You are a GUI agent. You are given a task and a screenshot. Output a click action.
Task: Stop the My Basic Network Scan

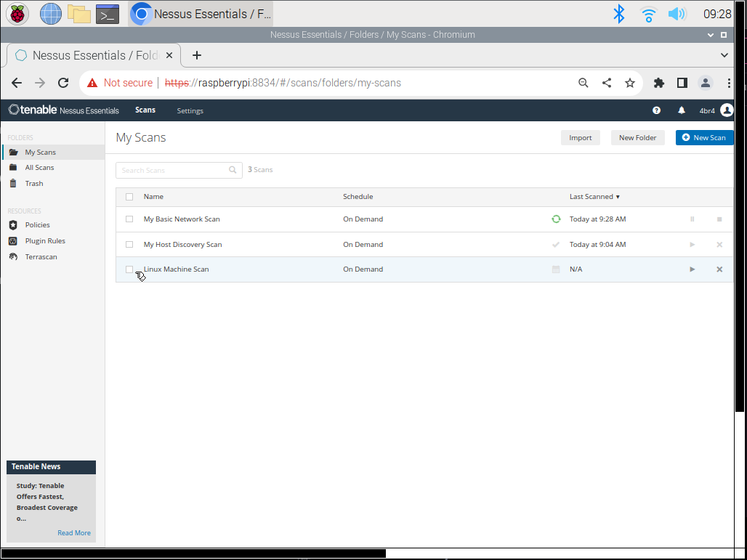719,219
